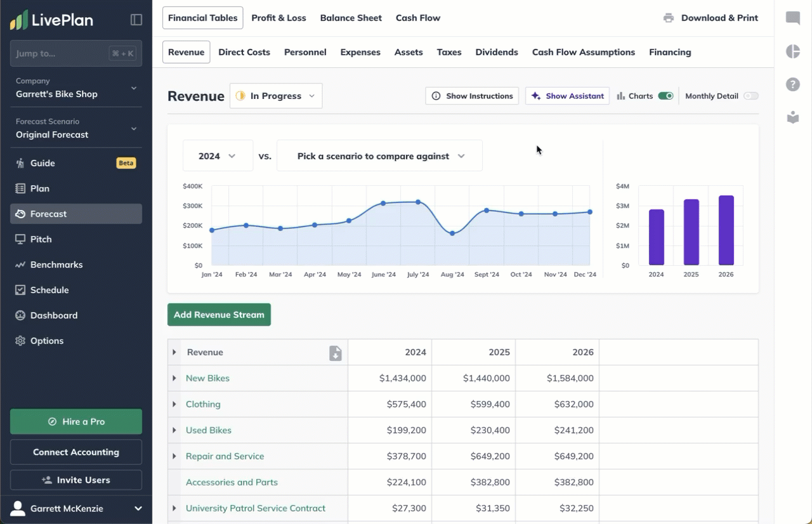Switch to the Balance Sheet tab
Viewport: 812px width, 524px height.
click(x=351, y=18)
